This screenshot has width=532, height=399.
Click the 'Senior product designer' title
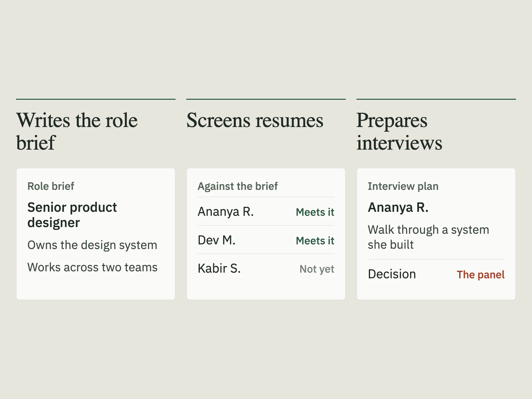click(72, 215)
